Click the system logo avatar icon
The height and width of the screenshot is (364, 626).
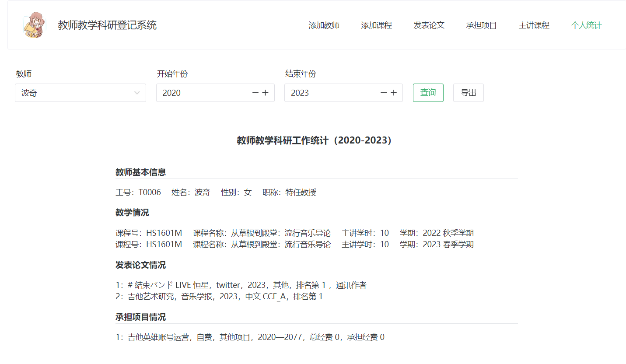coord(34,25)
